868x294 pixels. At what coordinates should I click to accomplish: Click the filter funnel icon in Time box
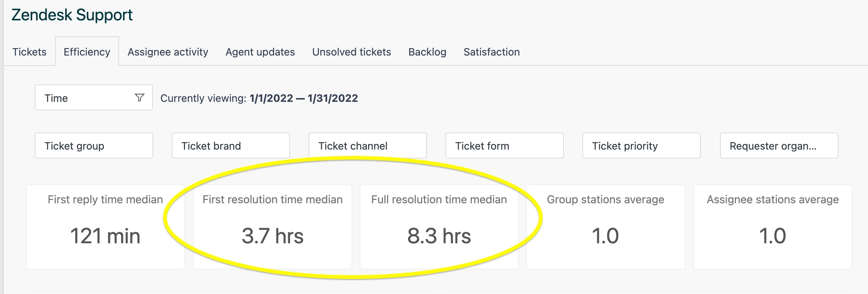click(x=139, y=98)
